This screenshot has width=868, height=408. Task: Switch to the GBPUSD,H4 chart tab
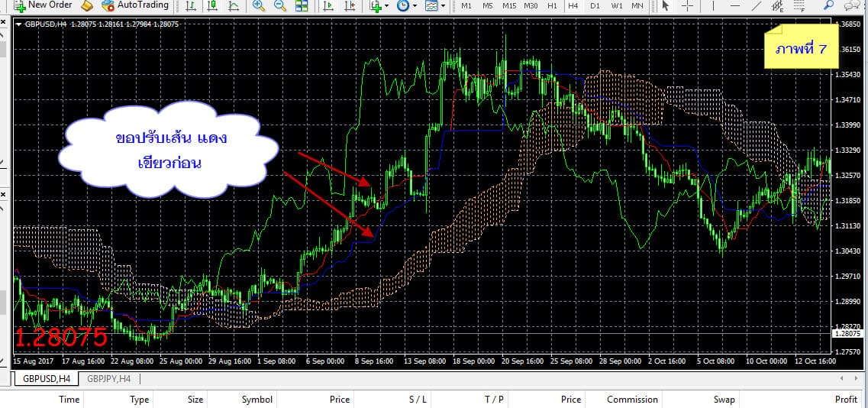[x=47, y=379]
